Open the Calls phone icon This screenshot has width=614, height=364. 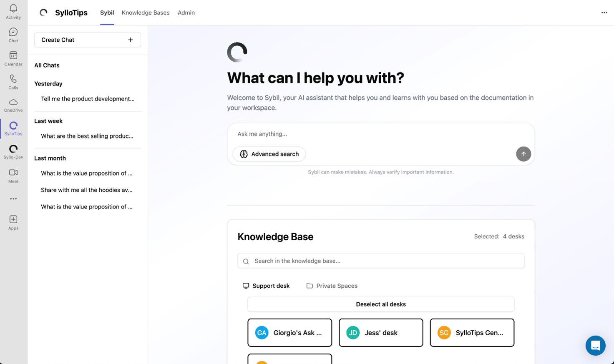(13, 81)
